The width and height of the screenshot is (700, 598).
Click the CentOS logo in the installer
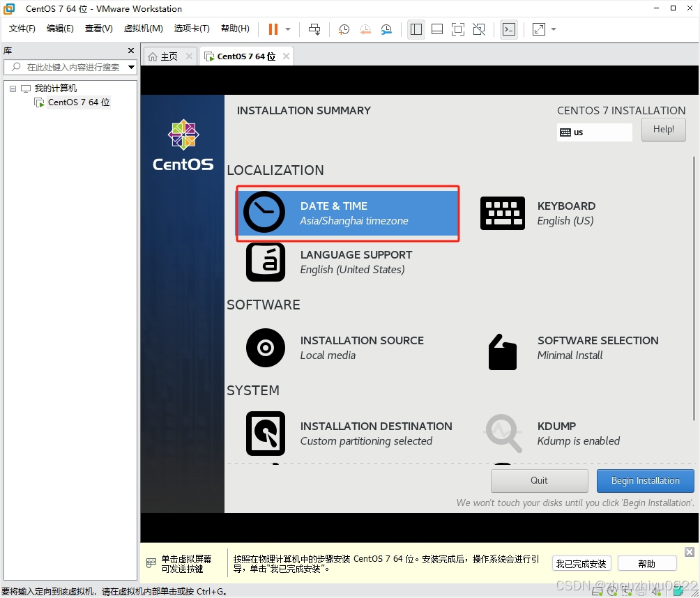pos(183,146)
